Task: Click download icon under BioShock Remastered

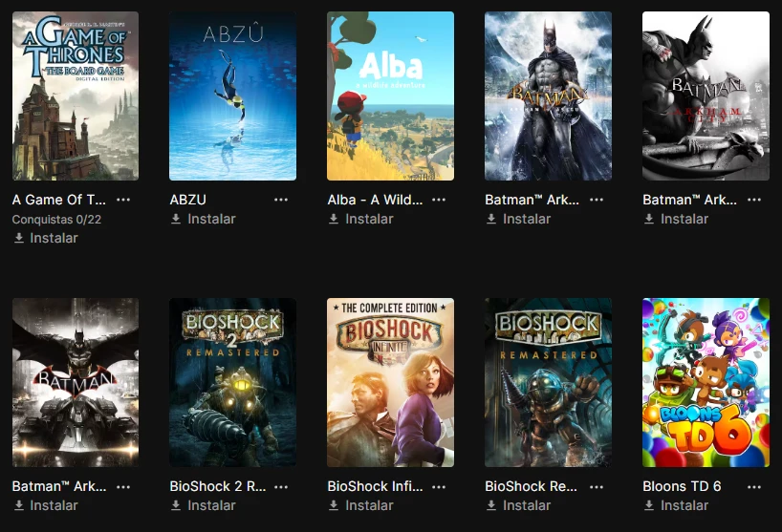Action: click(490, 505)
